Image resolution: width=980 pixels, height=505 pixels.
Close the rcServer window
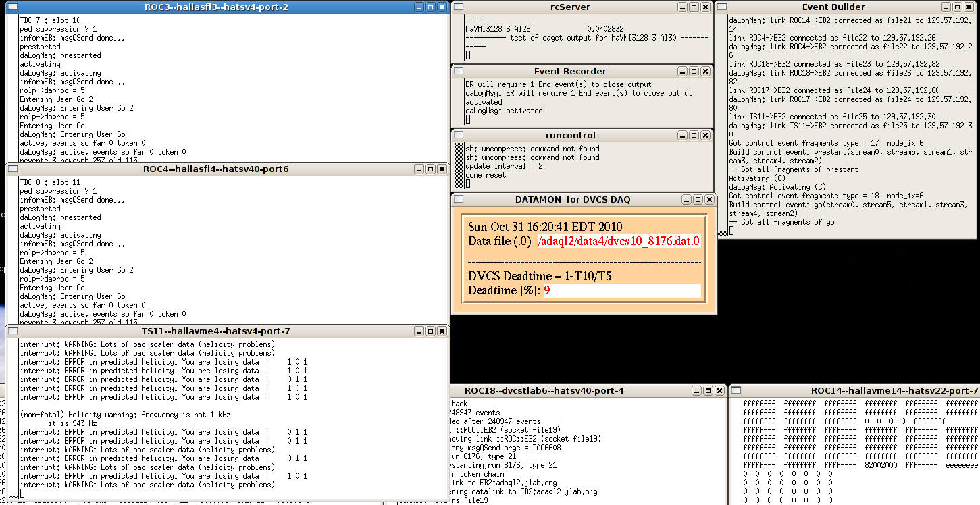(x=705, y=7)
